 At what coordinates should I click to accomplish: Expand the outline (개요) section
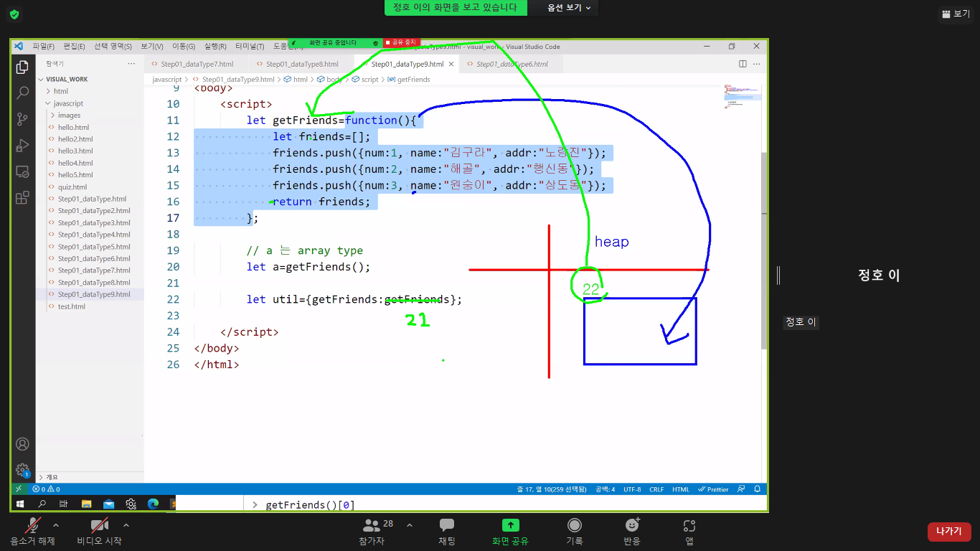[52, 477]
